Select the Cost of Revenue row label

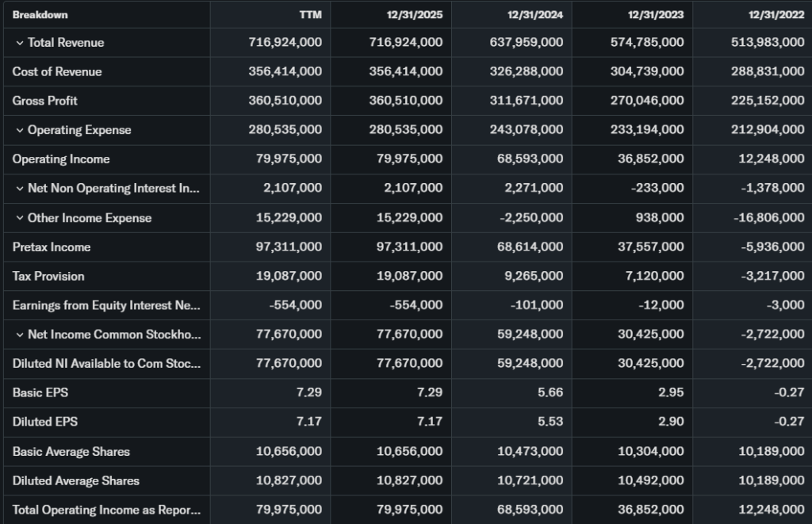pyautogui.click(x=57, y=72)
